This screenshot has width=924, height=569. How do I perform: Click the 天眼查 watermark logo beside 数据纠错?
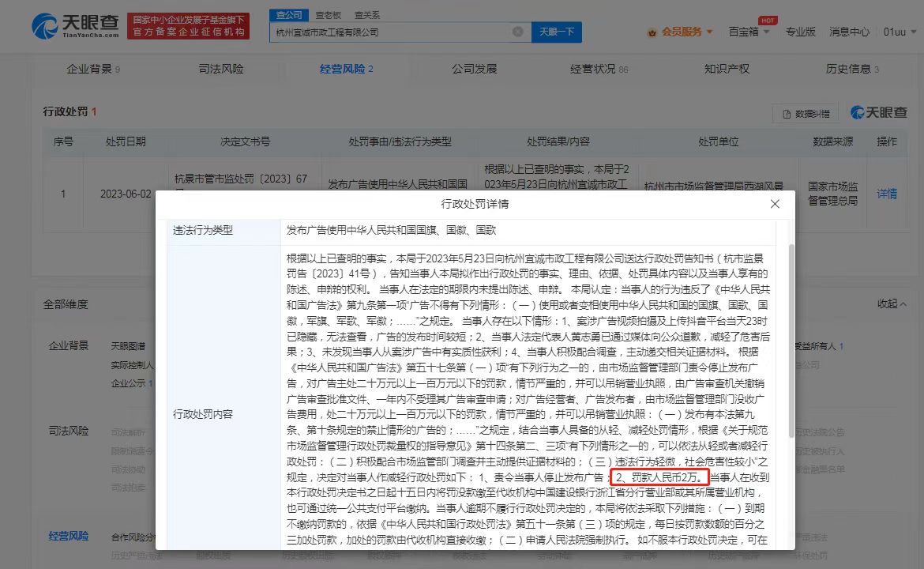[x=878, y=112]
